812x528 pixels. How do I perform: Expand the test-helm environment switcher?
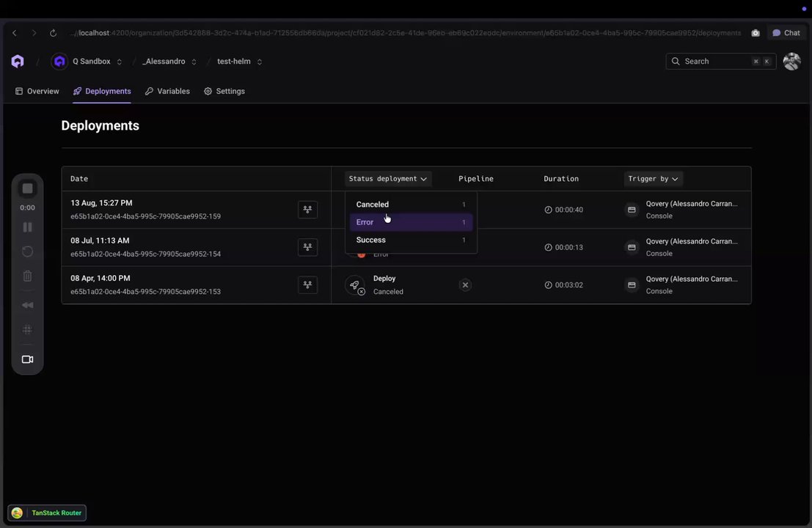tap(260, 62)
